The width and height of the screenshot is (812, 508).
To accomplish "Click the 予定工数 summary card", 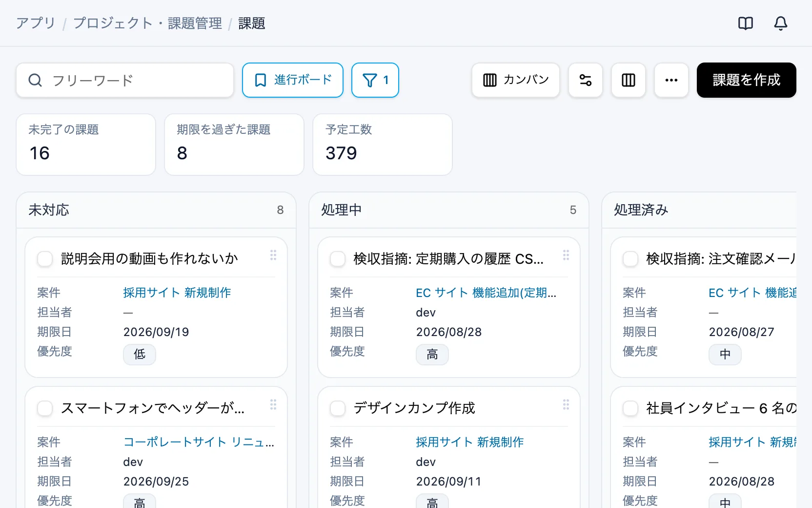I will pyautogui.click(x=383, y=145).
